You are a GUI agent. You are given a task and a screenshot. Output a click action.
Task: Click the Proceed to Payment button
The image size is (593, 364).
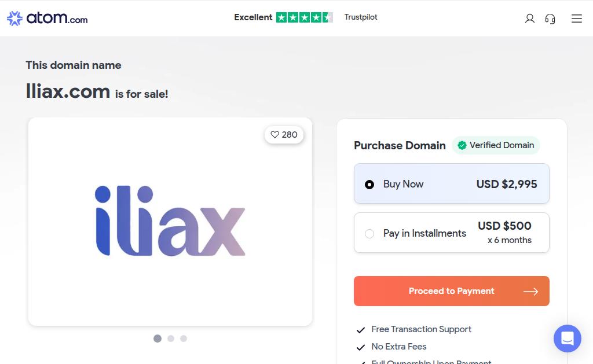tap(451, 291)
